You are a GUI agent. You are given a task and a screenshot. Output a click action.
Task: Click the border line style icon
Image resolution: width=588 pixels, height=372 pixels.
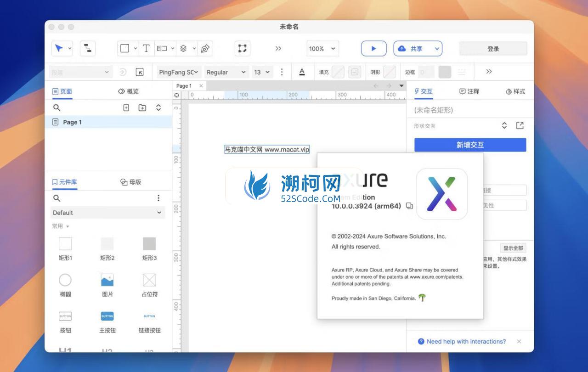click(x=462, y=72)
